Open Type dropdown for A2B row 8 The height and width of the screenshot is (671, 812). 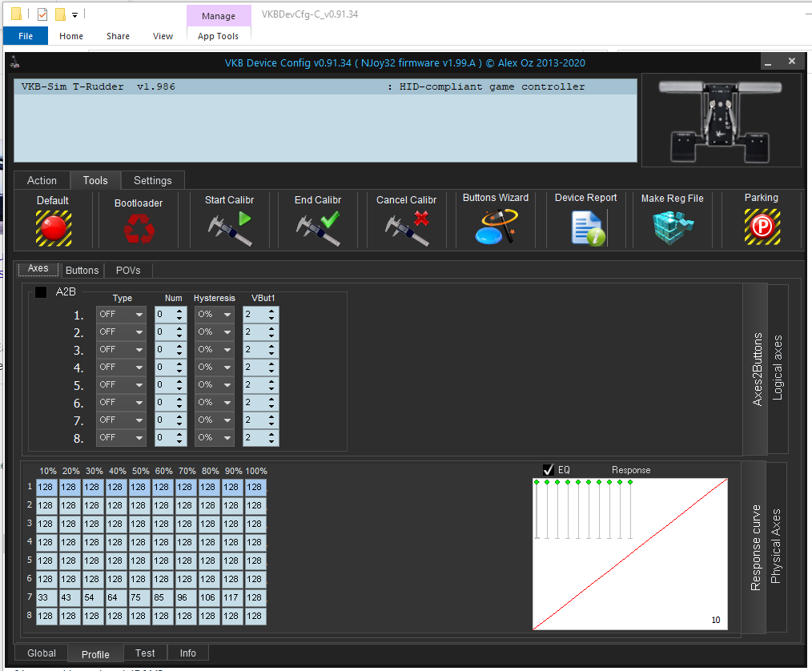[x=121, y=437]
